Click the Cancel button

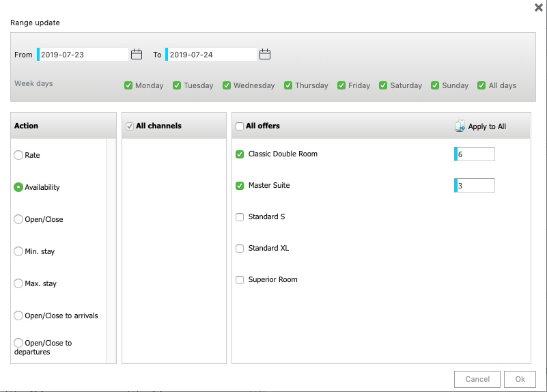coord(477,379)
